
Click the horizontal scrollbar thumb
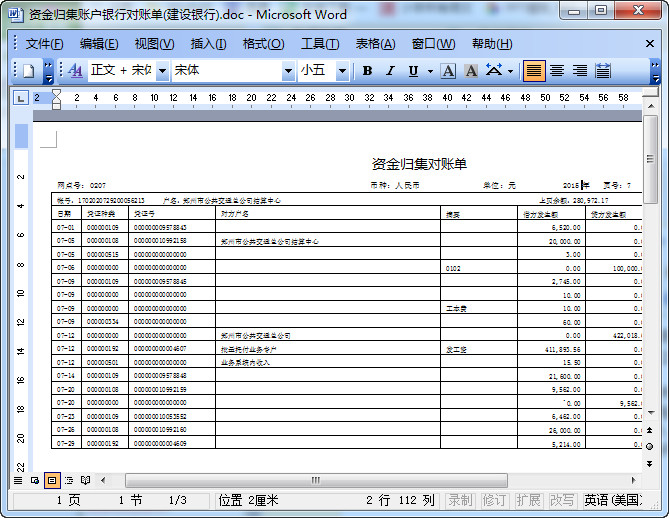tap(316, 480)
